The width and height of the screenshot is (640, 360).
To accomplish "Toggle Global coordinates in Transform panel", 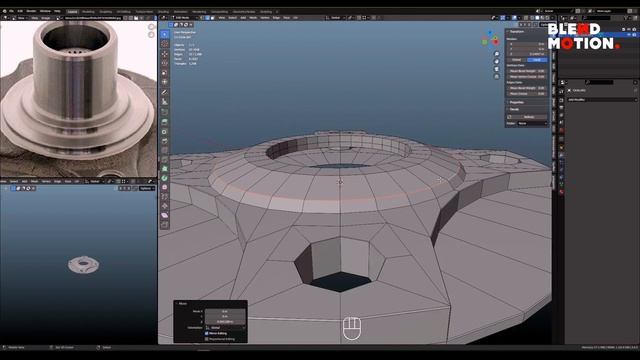I will [x=516, y=60].
